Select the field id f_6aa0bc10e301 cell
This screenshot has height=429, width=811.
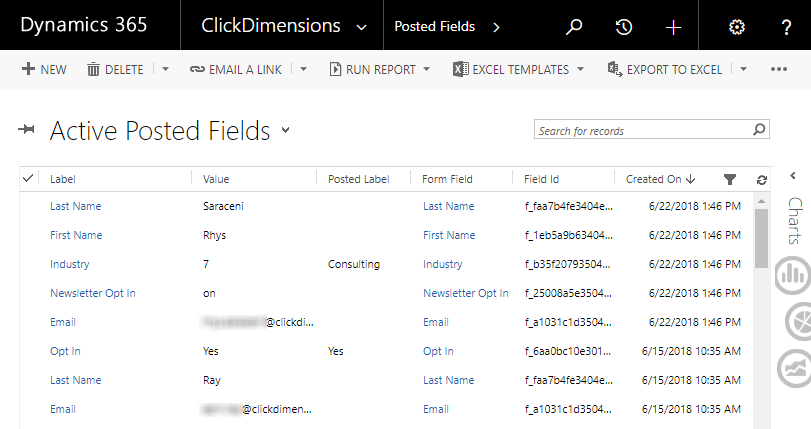(568, 351)
